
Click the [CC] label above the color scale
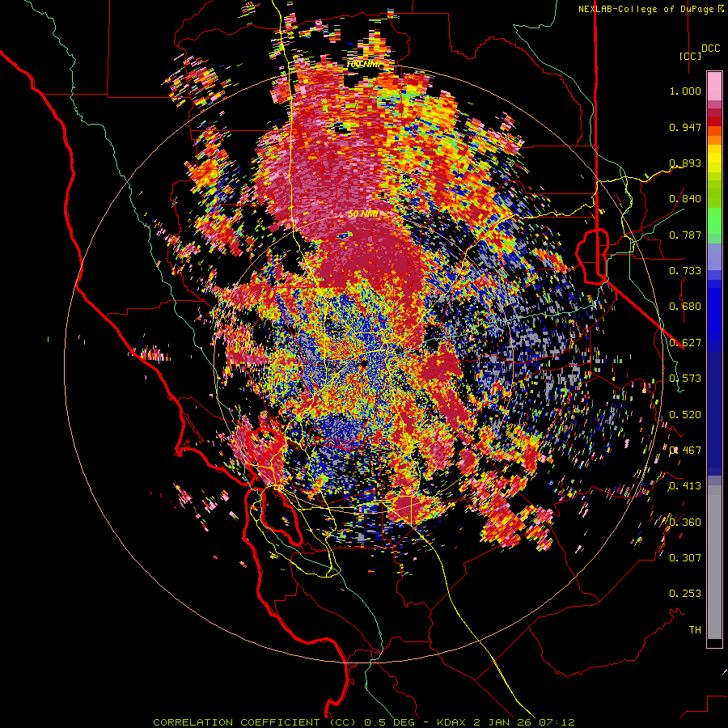pyautogui.click(x=691, y=56)
